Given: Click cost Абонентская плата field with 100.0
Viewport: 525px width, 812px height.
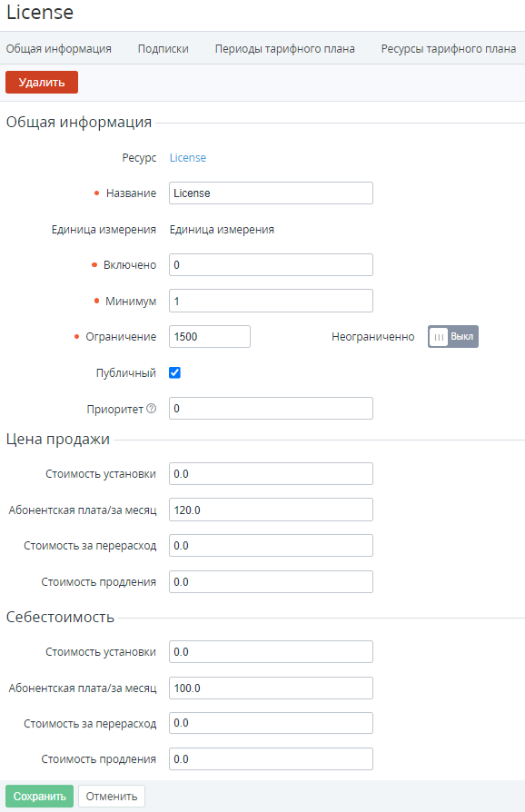Looking at the screenshot, I should pos(271,688).
